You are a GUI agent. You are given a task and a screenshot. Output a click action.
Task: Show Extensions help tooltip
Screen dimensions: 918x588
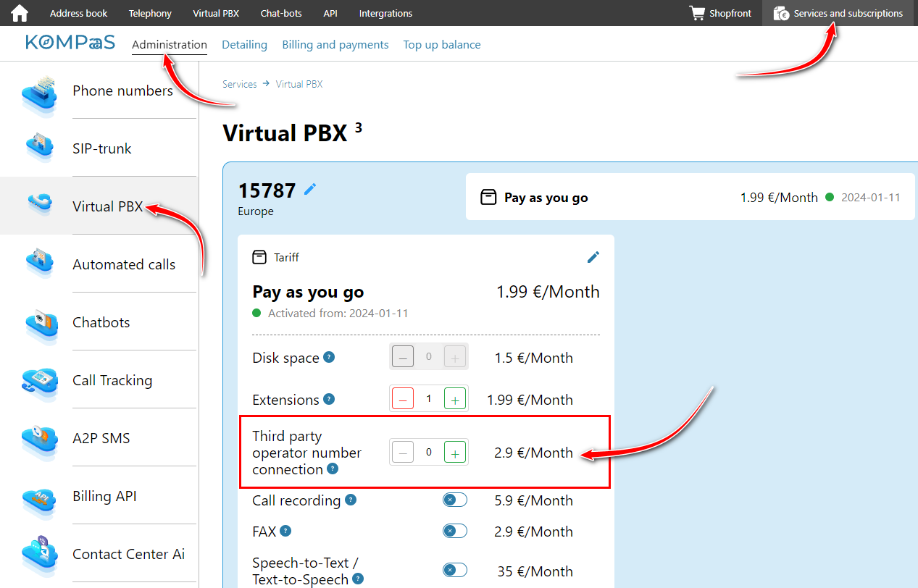click(329, 399)
